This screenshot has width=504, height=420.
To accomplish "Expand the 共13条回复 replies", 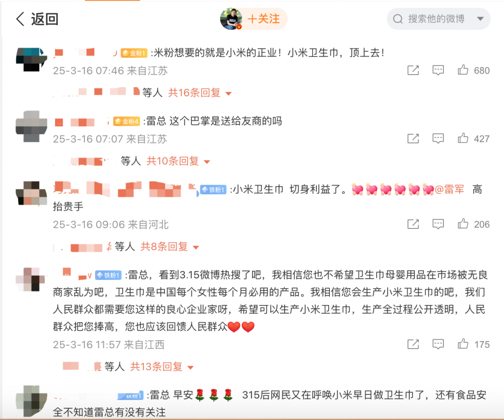I will click(161, 366).
